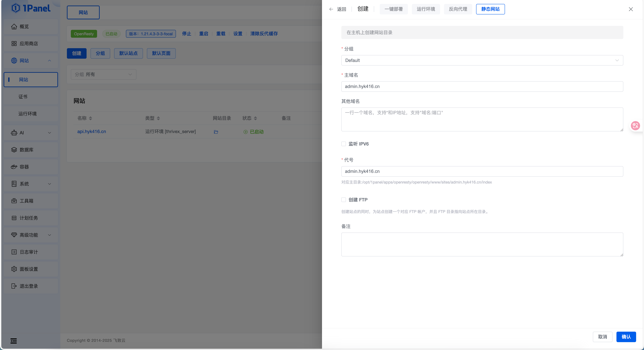The image size is (644, 350).
Task: Open the 证书 submenu item
Action: [31, 97]
